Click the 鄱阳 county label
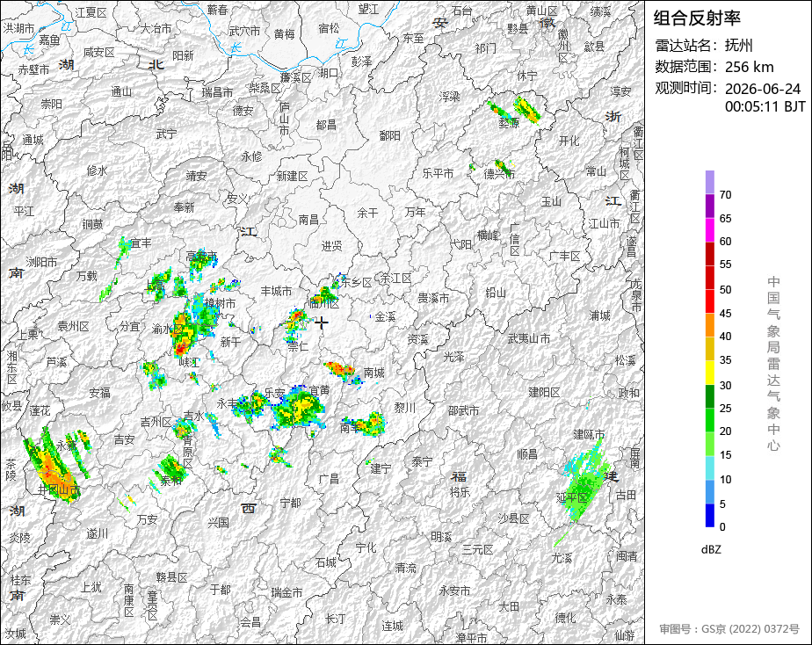 click(x=389, y=135)
